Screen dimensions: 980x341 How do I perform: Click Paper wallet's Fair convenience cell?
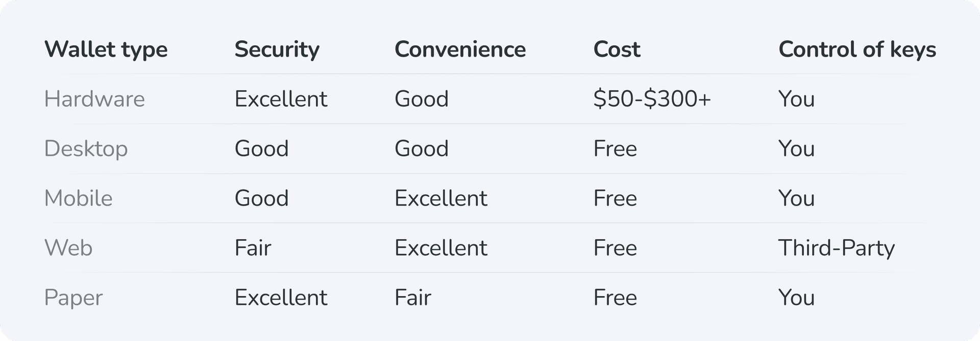point(412,298)
